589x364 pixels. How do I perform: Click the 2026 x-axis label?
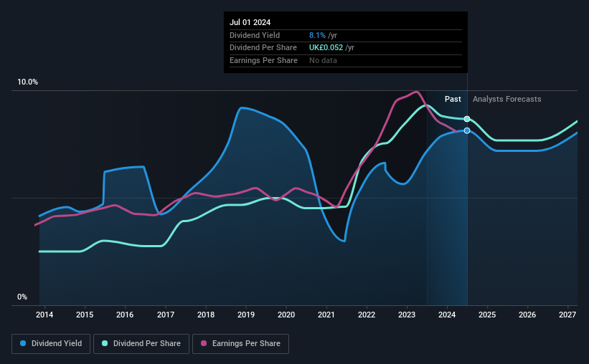point(527,315)
